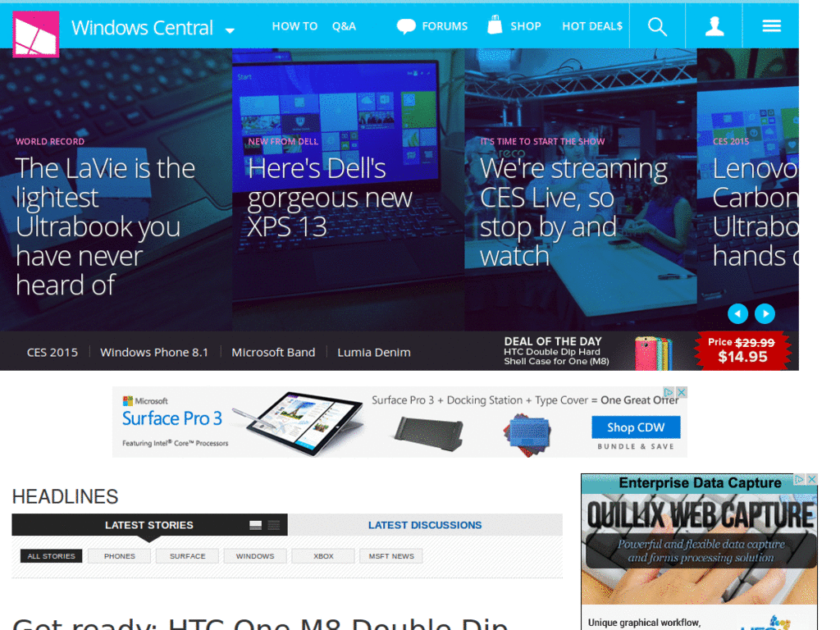Open Dell's gorgeous new XPS 13 story
Image resolution: width=840 pixels, height=630 pixels.
pyautogui.click(x=330, y=197)
